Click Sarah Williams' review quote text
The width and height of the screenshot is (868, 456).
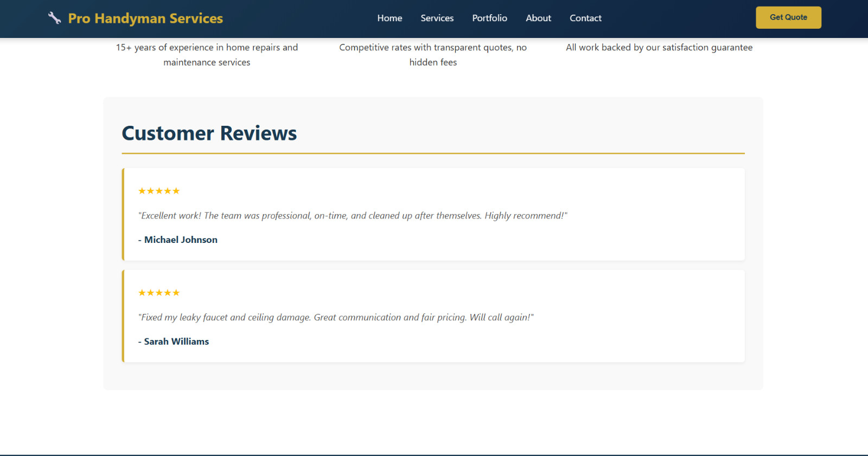(336, 318)
